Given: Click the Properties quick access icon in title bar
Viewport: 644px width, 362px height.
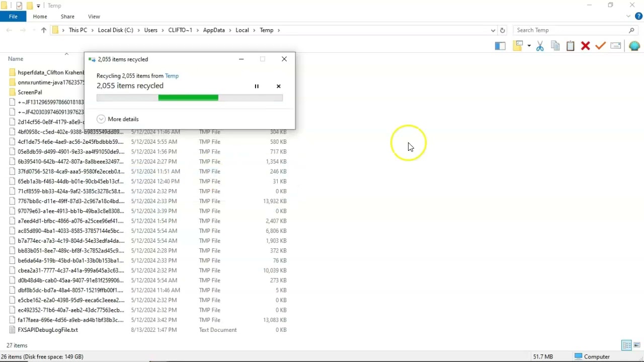Looking at the screenshot, I should [x=19, y=6].
